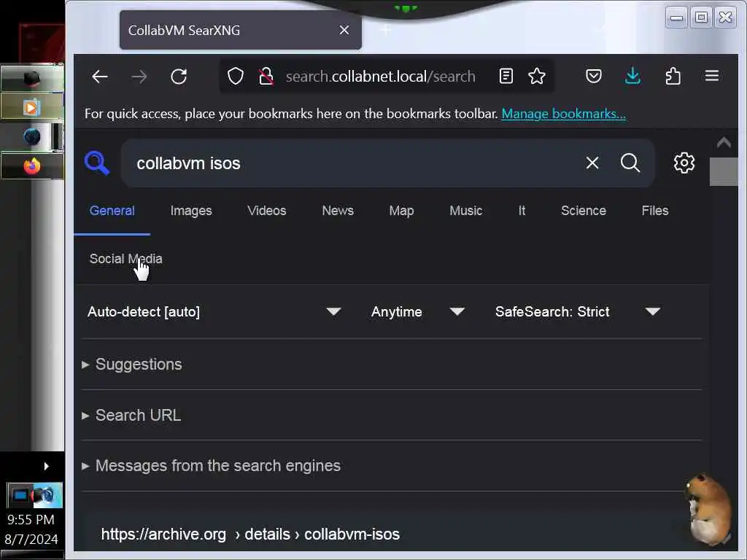Bookmark this page with the star icon

(x=537, y=76)
